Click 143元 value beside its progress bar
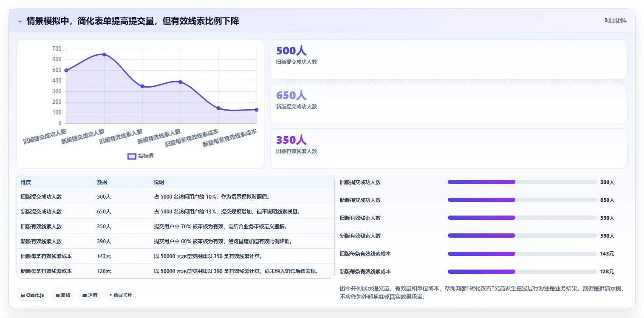The height and width of the screenshot is (318, 644). coord(607,253)
